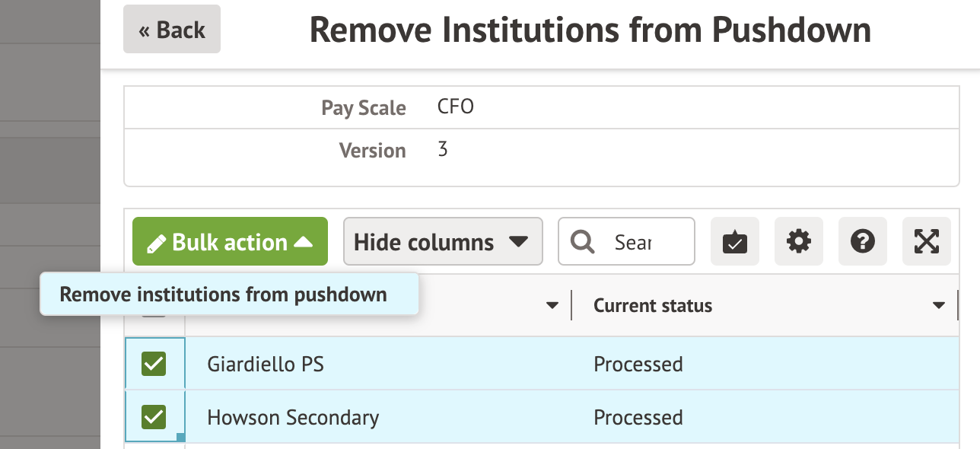Screen dimensions: 980x449
Task: Click the pencil icon on Bulk action
Action: [157, 244]
